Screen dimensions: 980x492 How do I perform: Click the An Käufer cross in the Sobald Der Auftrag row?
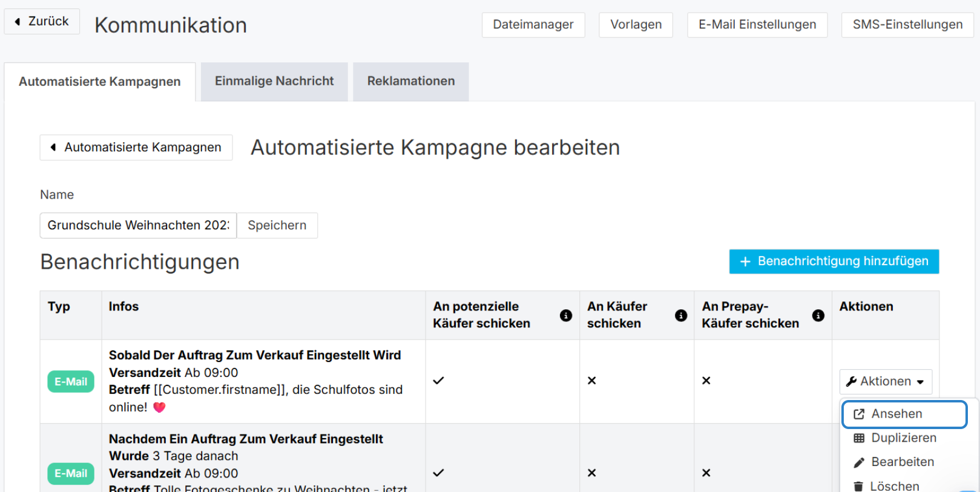(x=592, y=381)
